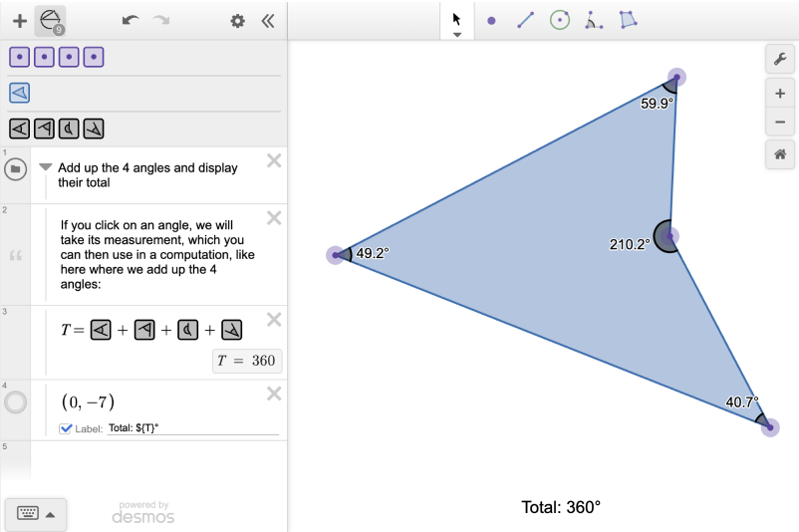Image resolution: width=799 pixels, height=532 pixels.
Task: Collapse the expression list with double chevron
Action: (x=267, y=20)
